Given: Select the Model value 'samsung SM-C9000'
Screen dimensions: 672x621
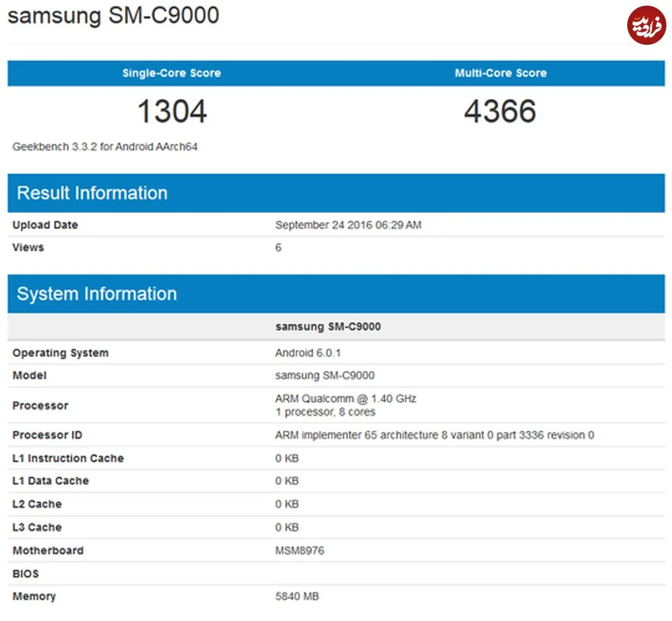Looking at the screenshot, I should point(325,376).
